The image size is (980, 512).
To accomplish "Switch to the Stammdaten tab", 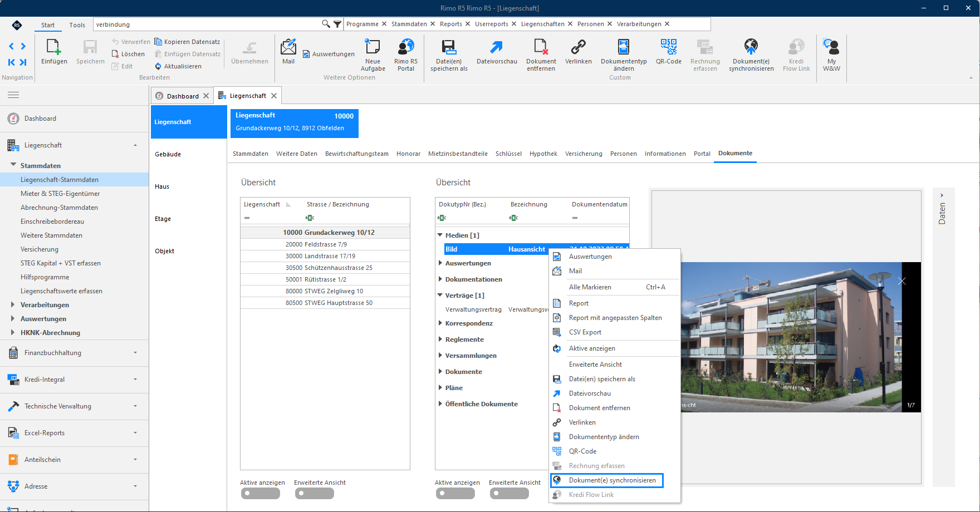I will (251, 154).
